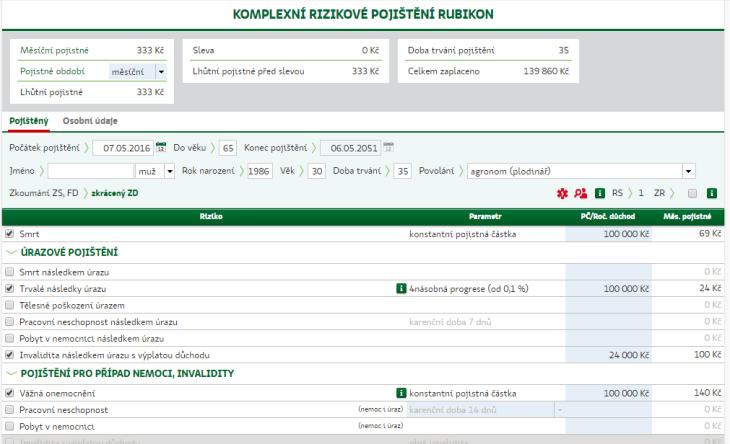Click the Doba trvání field
Viewport: 730px width, 444px height.
(403, 171)
